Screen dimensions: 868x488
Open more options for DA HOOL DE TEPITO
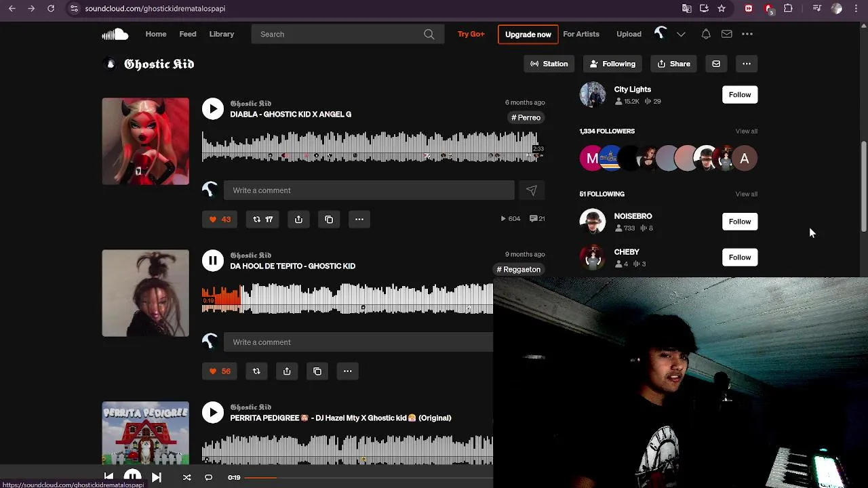[347, 371]
